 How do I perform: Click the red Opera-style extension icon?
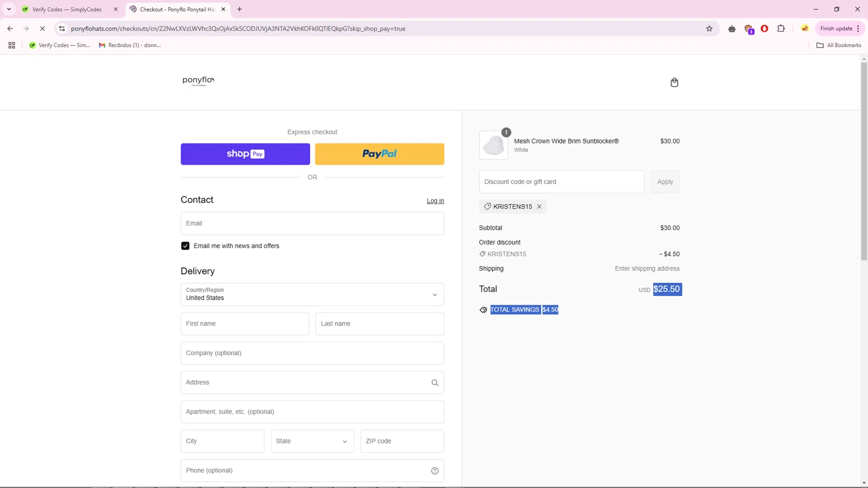click(764, 28)
